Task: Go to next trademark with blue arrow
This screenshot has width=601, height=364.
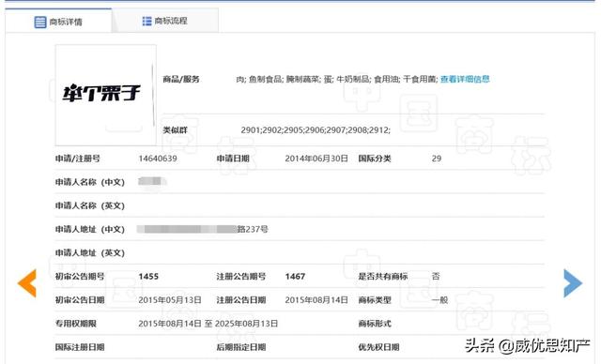Action: (573, 283)
